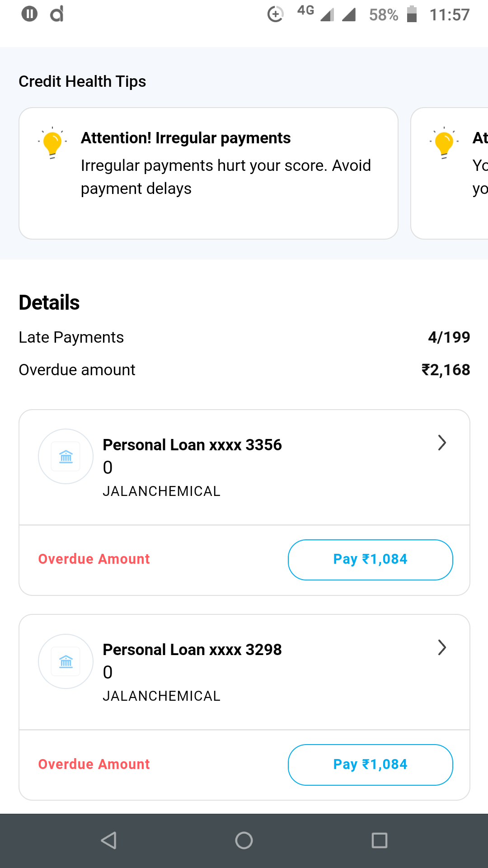This screenshot has width=488, height=868.
Task: Open Personal Loan xxxx 3298 title
Action: (x=192, y=650)
